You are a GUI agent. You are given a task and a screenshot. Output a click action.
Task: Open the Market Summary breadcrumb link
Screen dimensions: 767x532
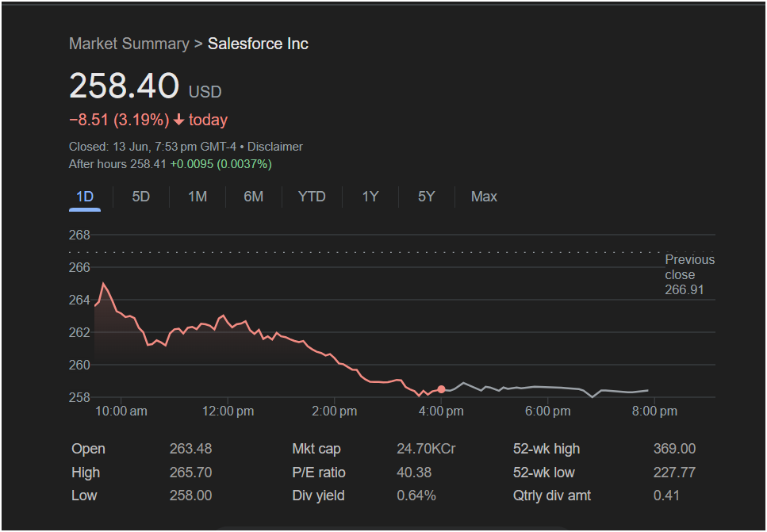coord(129,44)
